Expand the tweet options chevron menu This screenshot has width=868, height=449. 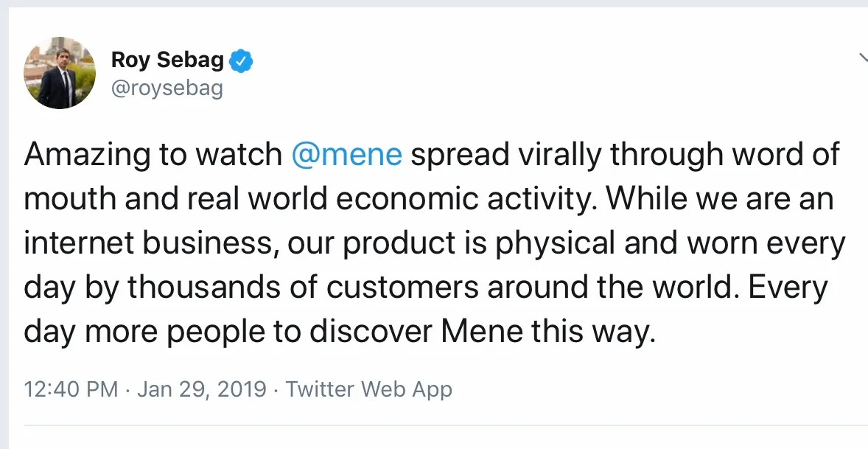[x=863, y=58]
